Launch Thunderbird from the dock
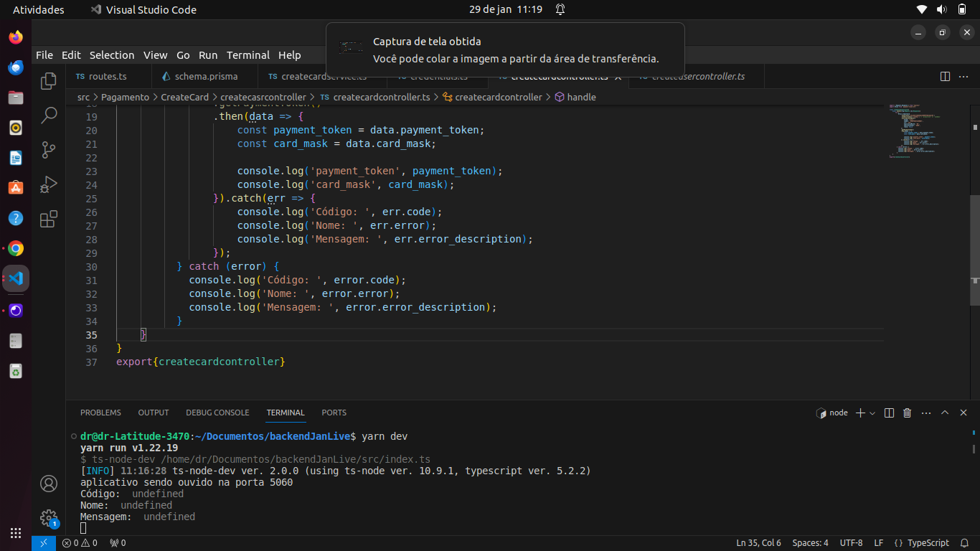 pos(16,67)
